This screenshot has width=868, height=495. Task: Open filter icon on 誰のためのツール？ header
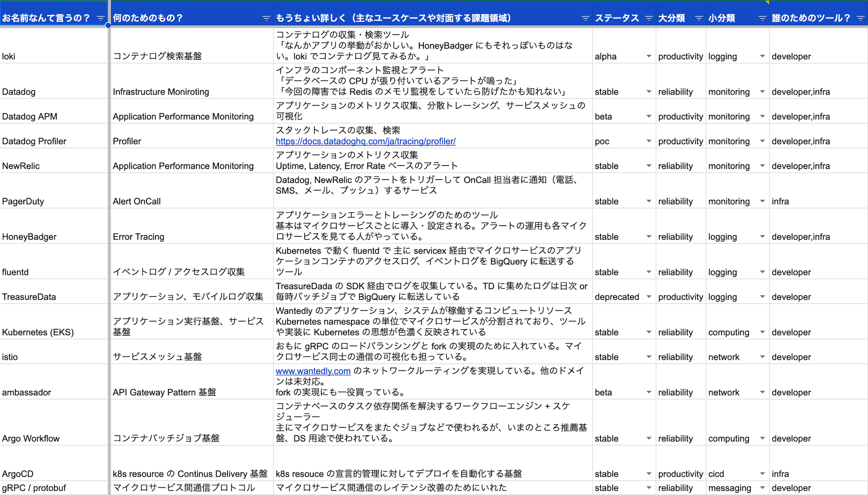(x=860, y=18)
